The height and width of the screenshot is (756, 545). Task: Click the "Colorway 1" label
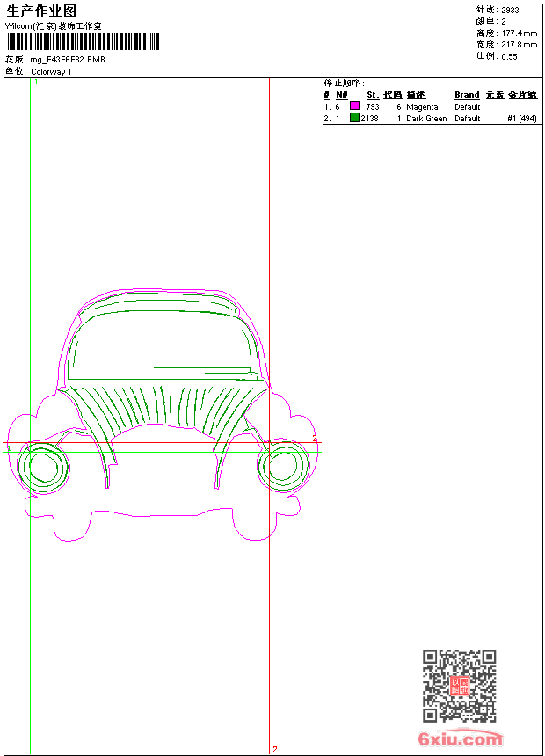(51, 71)
